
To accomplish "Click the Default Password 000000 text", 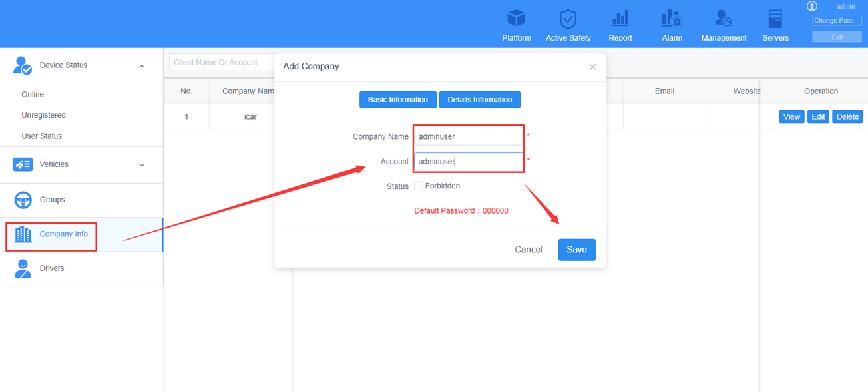I will pos(461,211).
